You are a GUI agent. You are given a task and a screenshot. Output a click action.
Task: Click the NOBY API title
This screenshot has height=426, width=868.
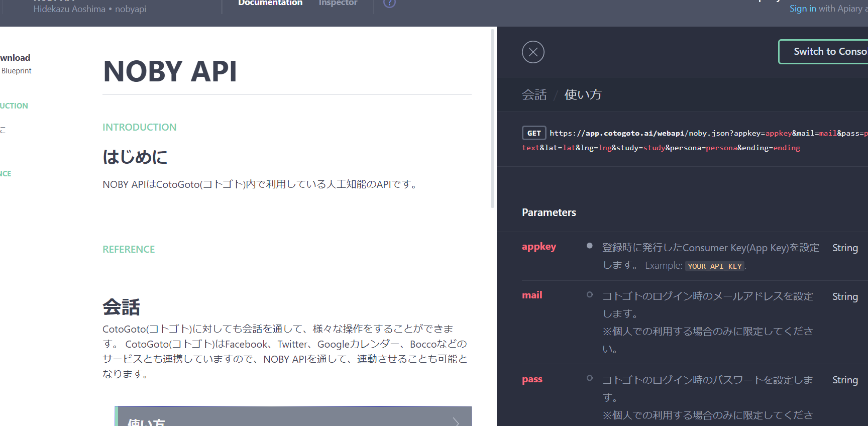[x=170, y=71]
